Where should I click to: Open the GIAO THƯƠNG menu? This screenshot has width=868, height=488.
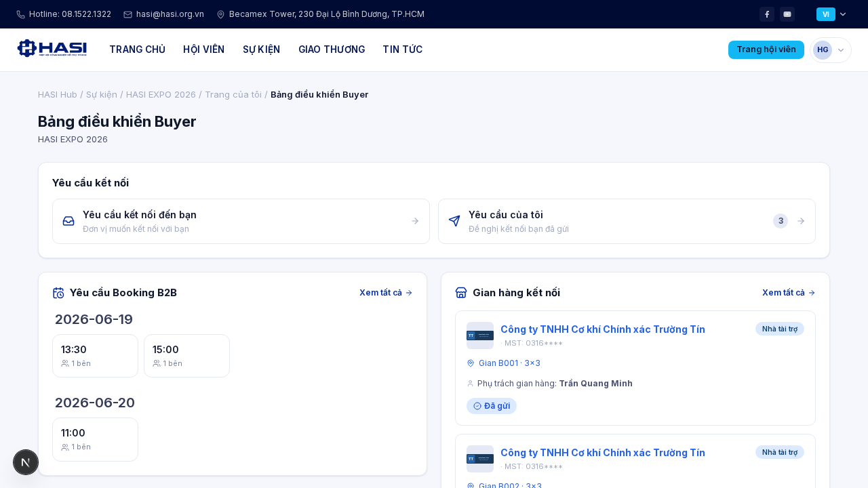[332, 49]
